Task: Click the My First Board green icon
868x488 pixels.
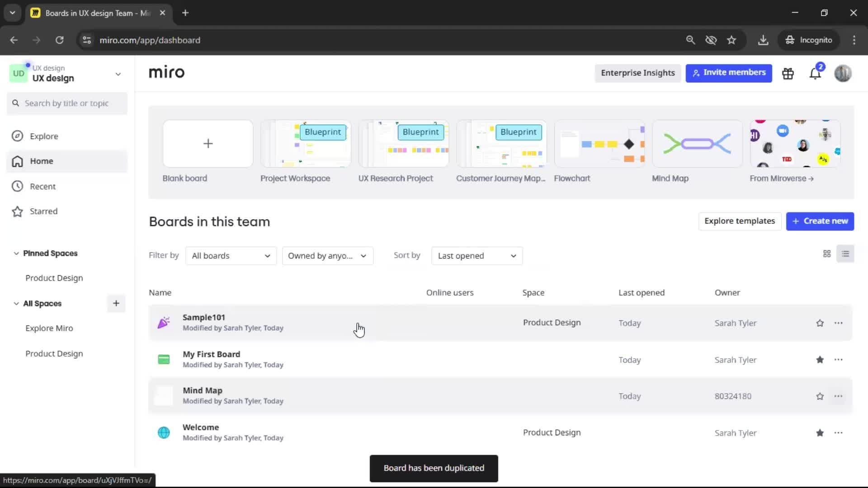Action: click(164, 360)
